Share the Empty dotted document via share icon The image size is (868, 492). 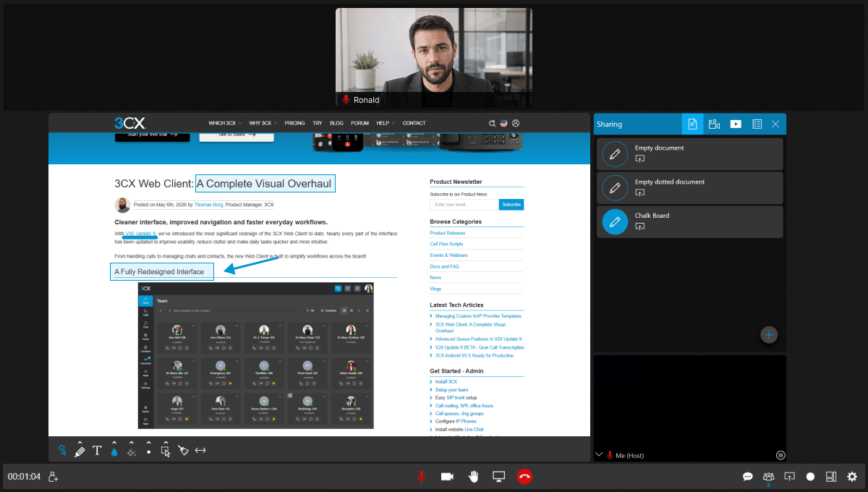pyautogui.click(x=639, y=192)
